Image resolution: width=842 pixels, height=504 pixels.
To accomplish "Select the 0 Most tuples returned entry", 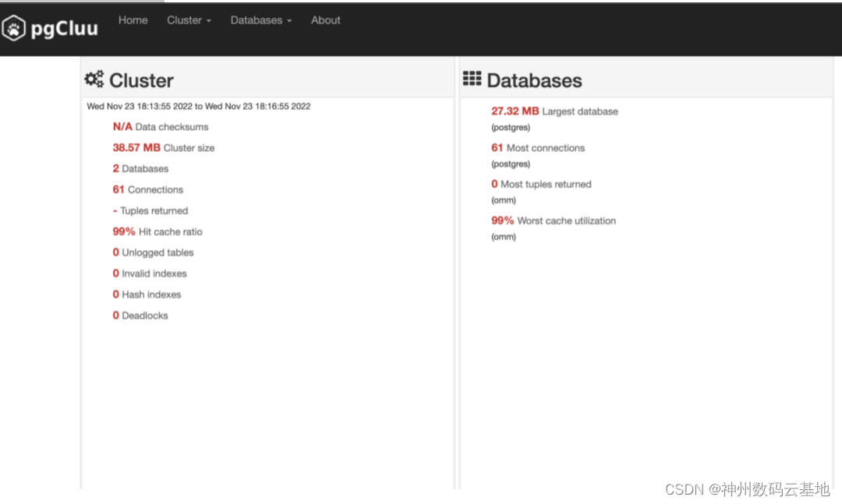I will [x=541, y=184].
